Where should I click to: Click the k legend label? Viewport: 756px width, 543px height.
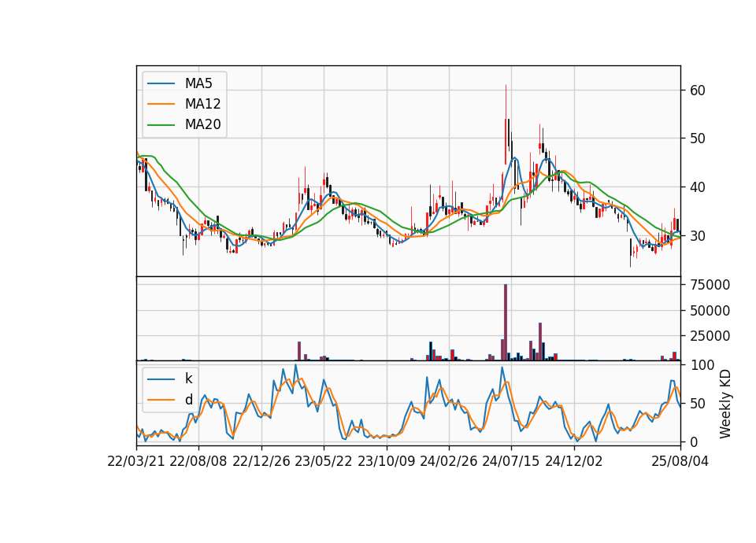point(188,379)
